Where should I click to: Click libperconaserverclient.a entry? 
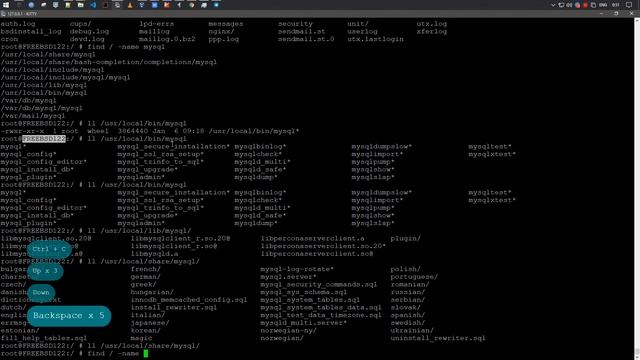pos(313,238)
